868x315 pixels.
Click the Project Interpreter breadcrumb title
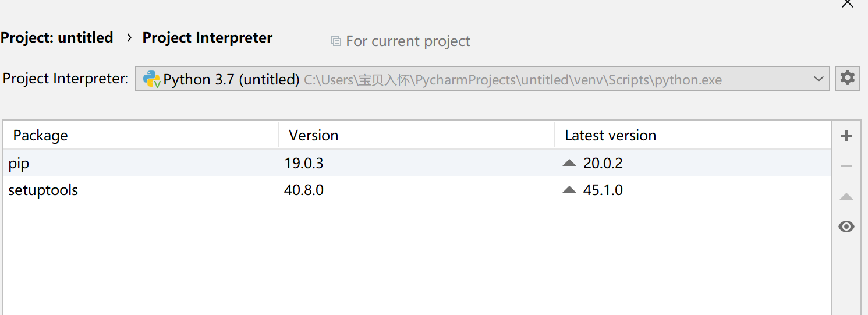(207, 38)
